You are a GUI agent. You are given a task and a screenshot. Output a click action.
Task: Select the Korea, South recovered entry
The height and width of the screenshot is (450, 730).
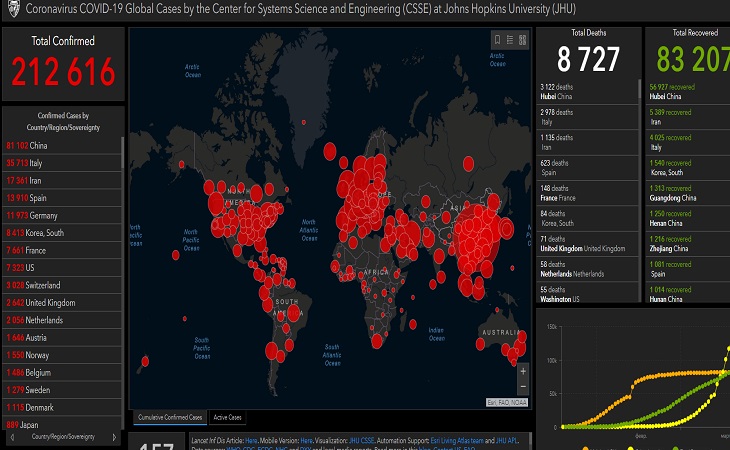pyautogui.click(x=670, y=168)
